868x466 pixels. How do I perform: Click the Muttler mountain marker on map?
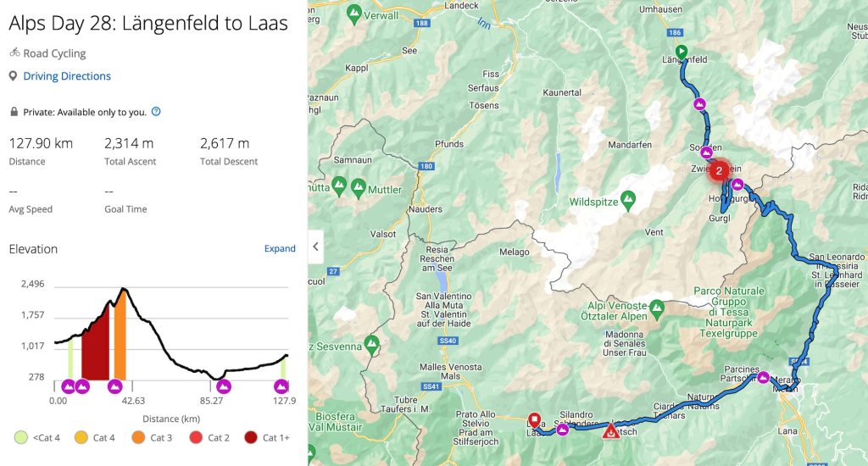358,185
